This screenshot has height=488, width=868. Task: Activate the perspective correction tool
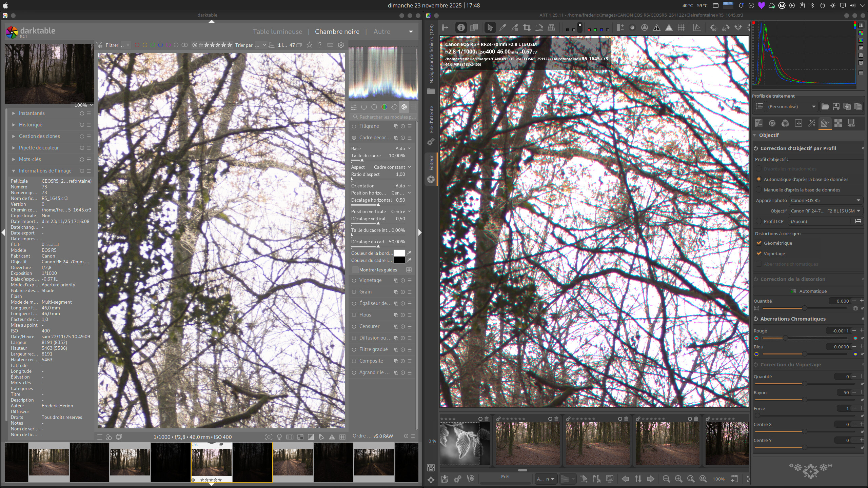pos(551,28)
